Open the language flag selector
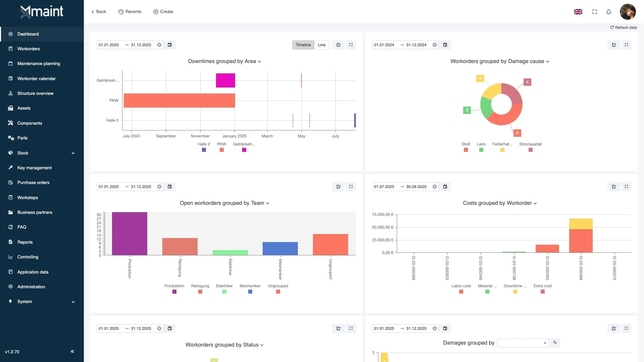 click(578, 12)
